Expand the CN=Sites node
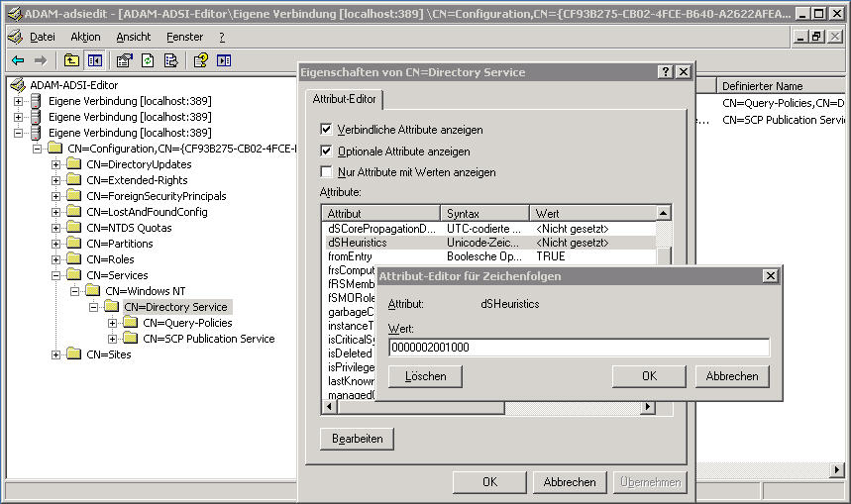 coord(55,354)
